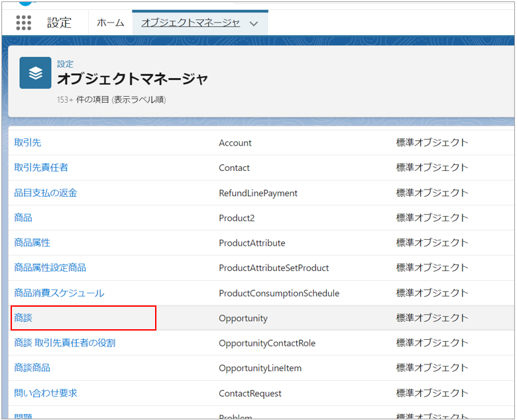Click the 設定 app name label
The height and width of the screenshot is (420, 517).
point(59,23)
